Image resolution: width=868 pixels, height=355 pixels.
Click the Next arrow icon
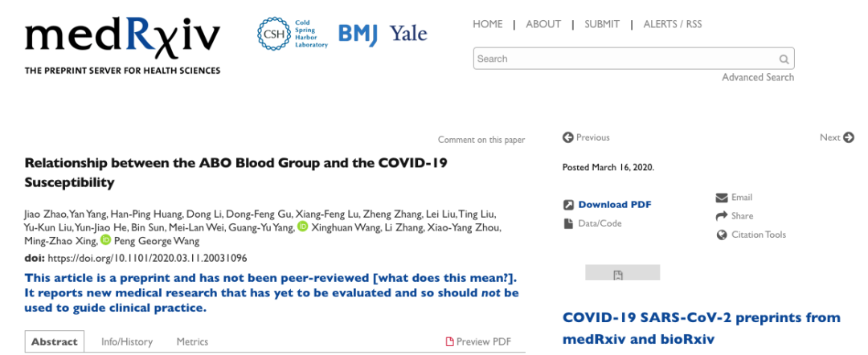(x=848, y=137)
